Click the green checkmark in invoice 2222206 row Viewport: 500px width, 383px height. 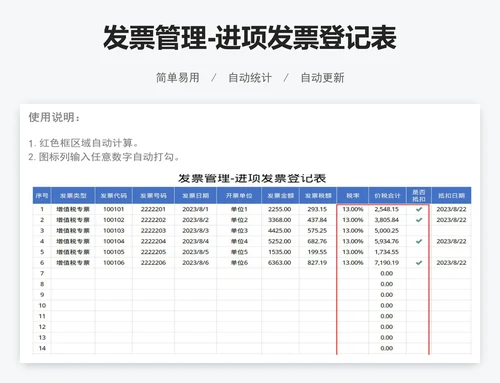pos(419,263)
